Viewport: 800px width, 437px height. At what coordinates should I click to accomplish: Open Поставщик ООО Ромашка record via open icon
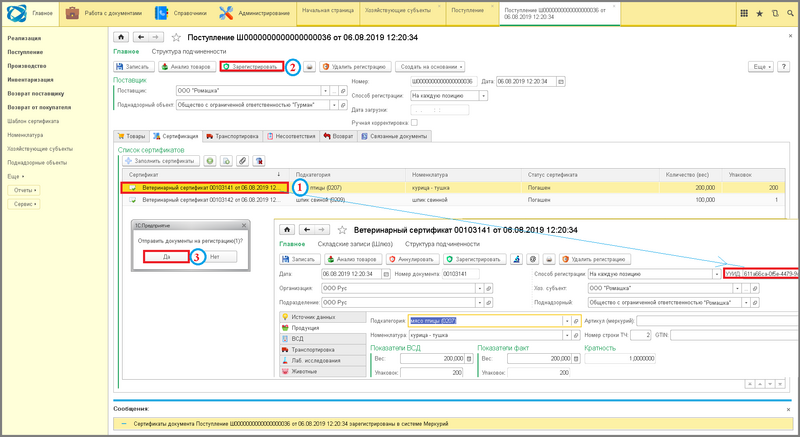point(343,91)
